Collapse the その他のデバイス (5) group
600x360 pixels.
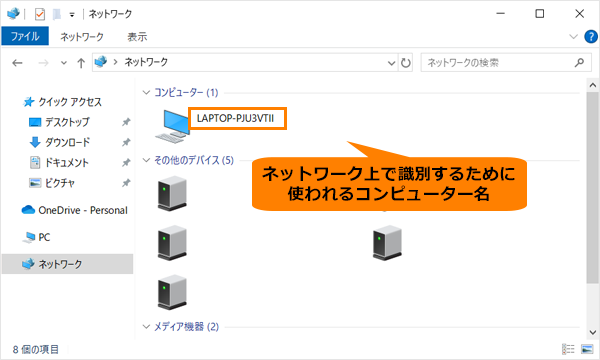coord(146,160)
